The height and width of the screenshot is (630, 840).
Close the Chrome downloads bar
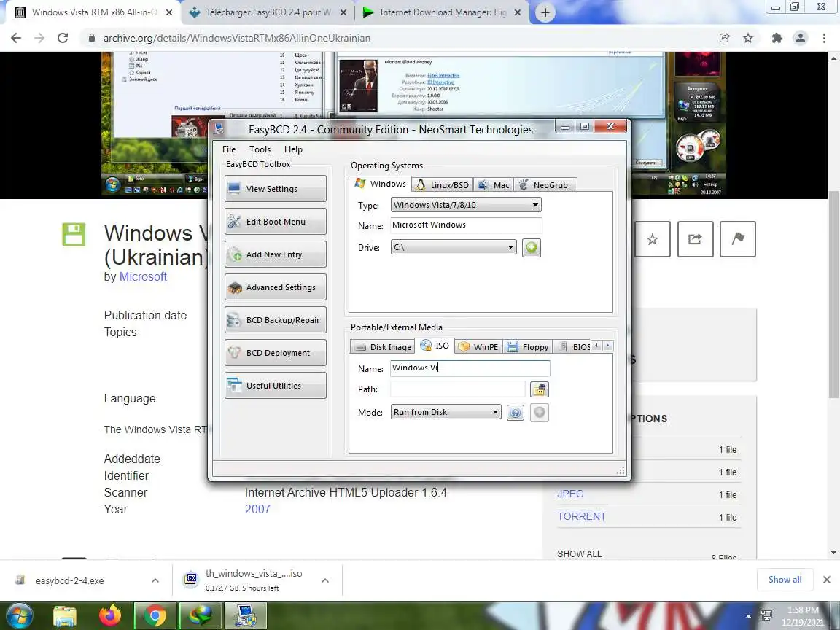(x=827, y=580)
